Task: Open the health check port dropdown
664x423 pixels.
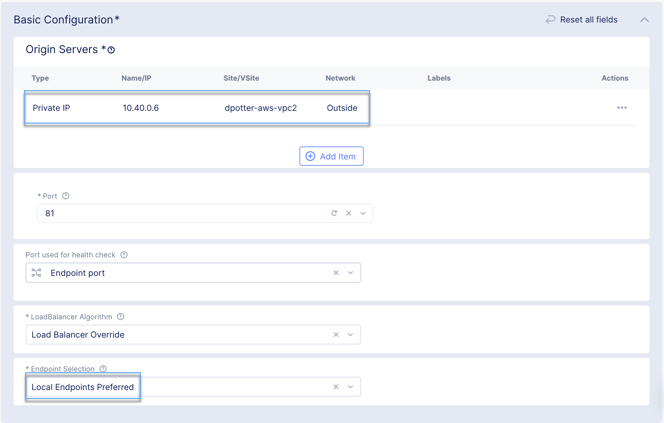Action: tap(351, 273)
